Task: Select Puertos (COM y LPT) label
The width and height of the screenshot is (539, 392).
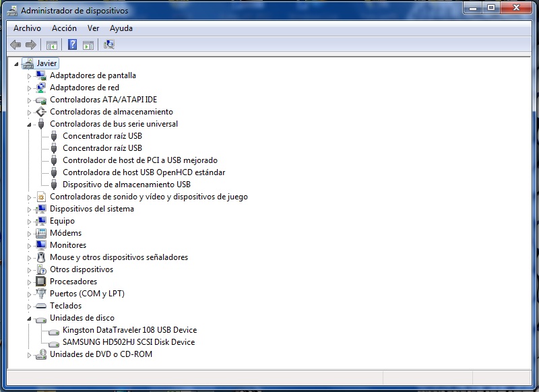Action: pos(87,294)
